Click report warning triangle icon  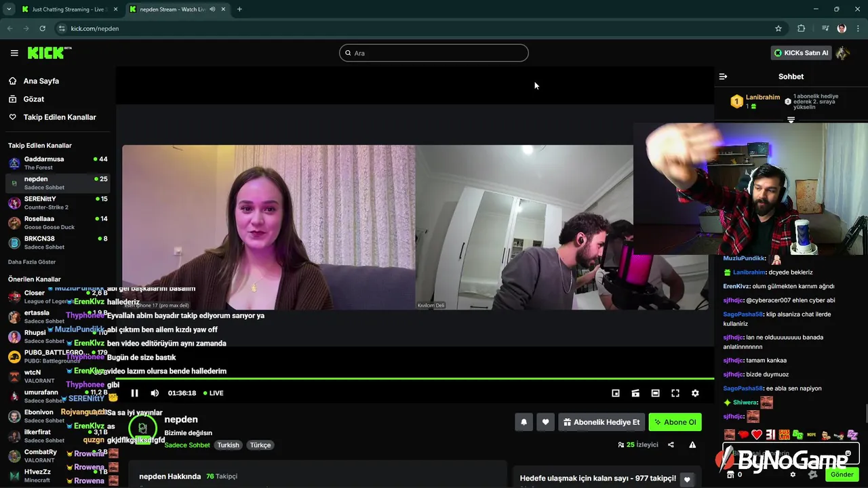[692, 445]
